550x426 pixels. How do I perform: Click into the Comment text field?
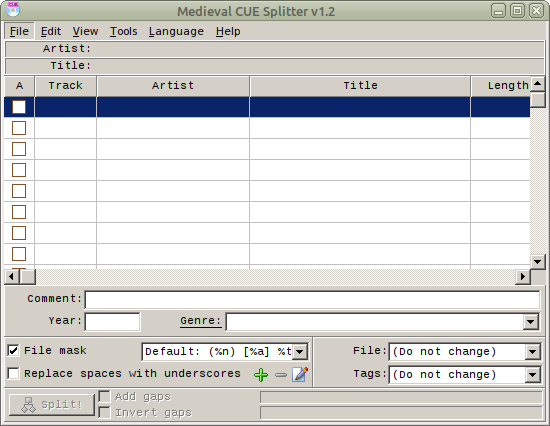(x=312, y=300)
